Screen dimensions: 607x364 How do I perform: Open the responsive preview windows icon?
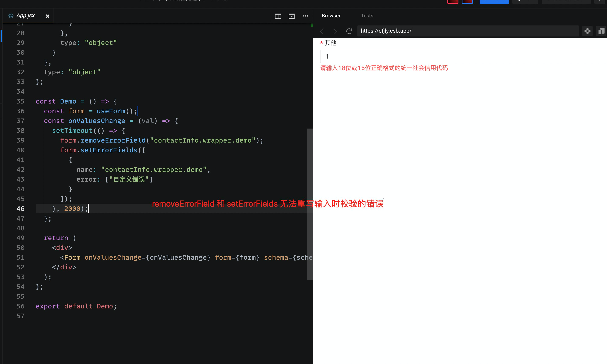tap(601, 31)
